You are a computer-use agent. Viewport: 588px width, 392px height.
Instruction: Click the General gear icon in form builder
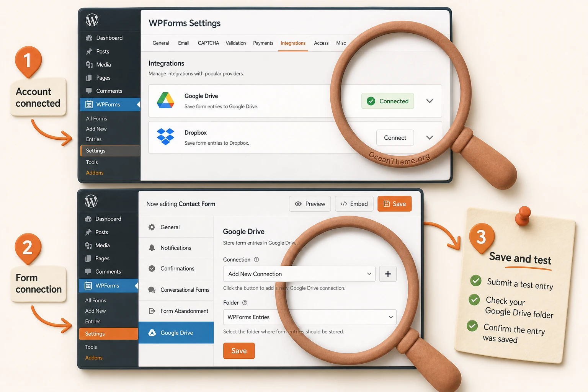point(152,227)
